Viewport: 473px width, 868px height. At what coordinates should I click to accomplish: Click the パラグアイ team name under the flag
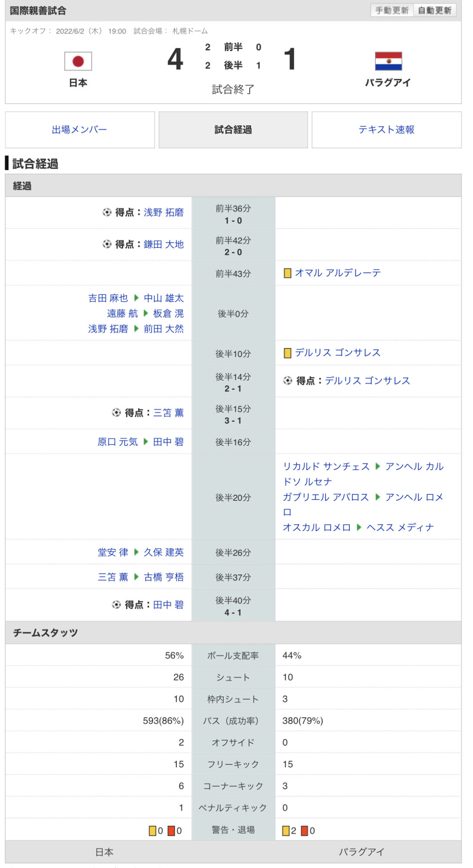(388, 82)
